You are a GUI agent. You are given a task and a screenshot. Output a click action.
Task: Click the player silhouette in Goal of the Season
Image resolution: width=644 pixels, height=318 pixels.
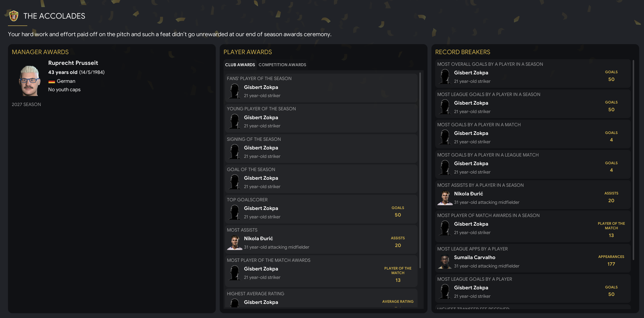point(234,182)
